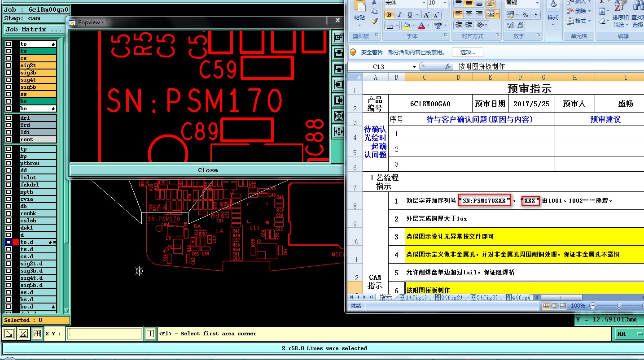The height and width of the screenshot is (360, 644).
Task: Align text left in Excel
Action: point(459,14)
